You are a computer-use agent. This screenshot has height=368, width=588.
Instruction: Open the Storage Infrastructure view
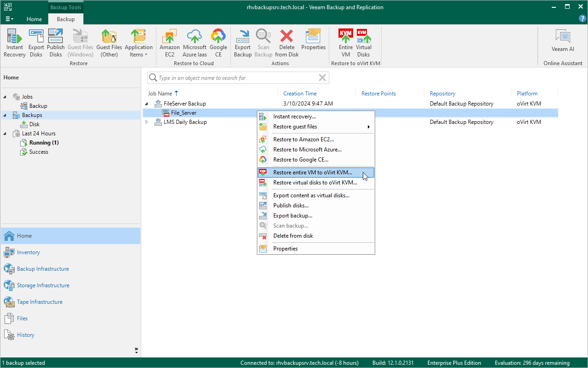[71, 285]
